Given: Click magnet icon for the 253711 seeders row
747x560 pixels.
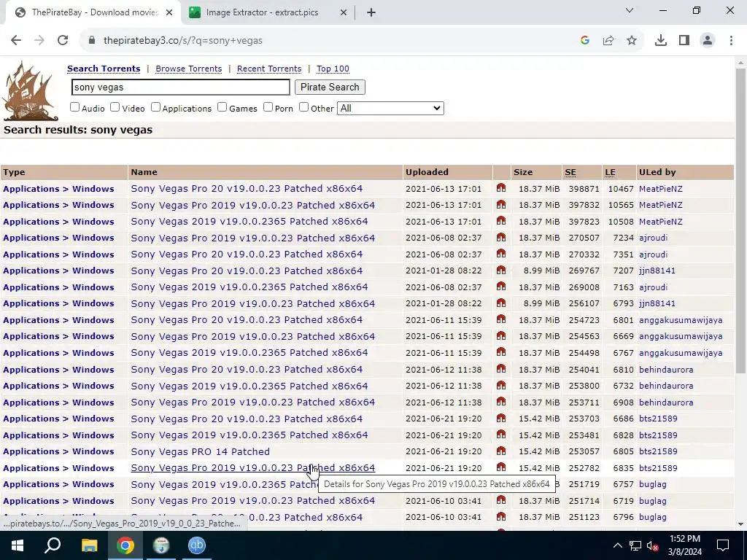Looking at the screenshot, I should 500,402.
